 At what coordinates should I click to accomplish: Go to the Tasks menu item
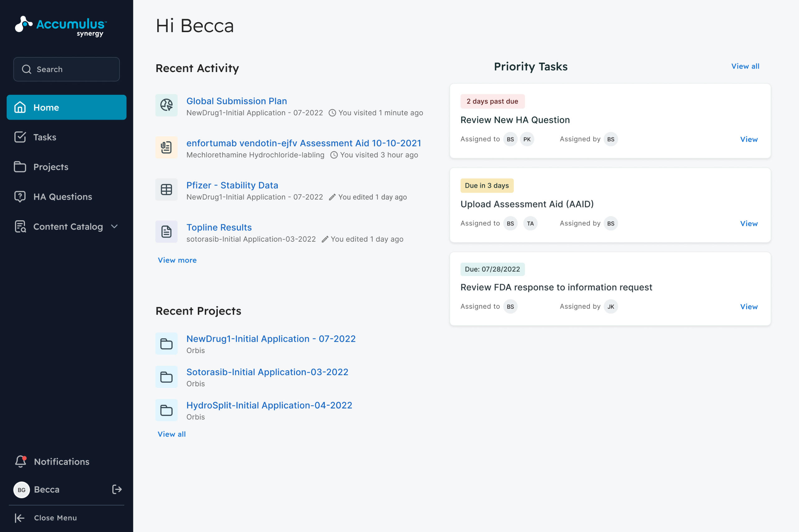(45, 137)
